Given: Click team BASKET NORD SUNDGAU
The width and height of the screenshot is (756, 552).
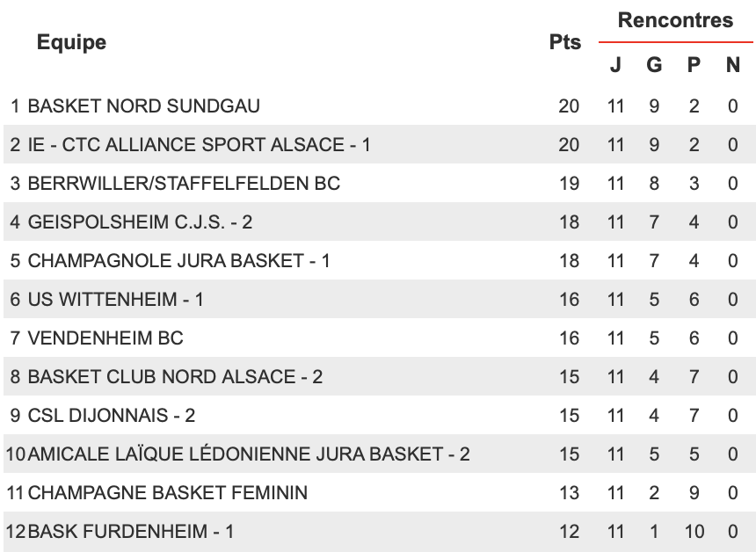Looking at the screenshot, I should coord(143,106).
